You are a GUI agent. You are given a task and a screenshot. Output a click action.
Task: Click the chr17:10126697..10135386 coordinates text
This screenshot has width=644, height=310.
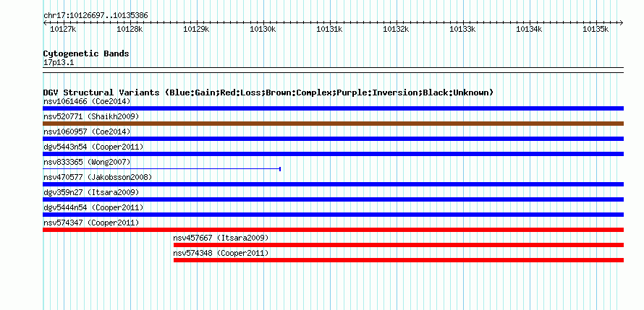(x=96, y=16)
